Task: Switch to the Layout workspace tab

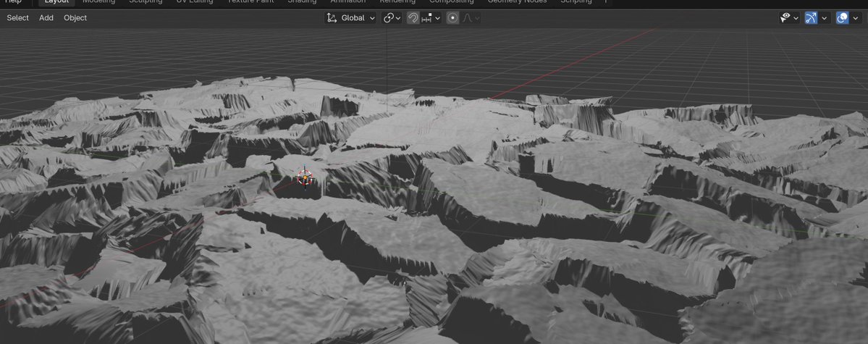Action: point(56,1)
